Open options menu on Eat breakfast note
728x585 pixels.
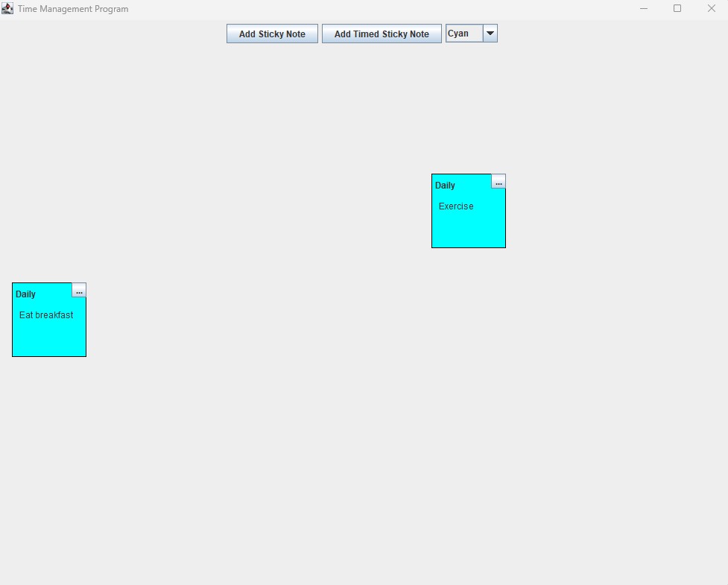tap(79, 291)
